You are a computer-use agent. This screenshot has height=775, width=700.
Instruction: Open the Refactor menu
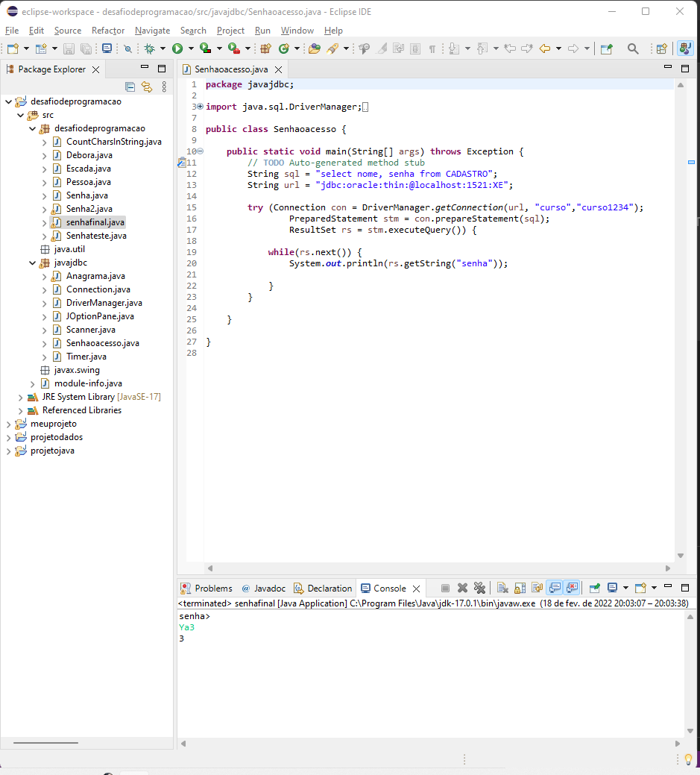[x=107, y=31]
